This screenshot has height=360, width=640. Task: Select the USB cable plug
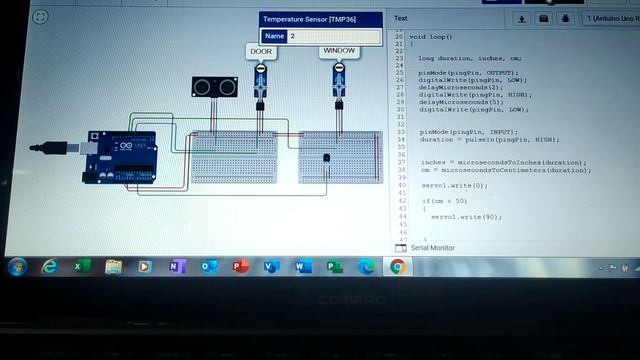tap(55, 147)
